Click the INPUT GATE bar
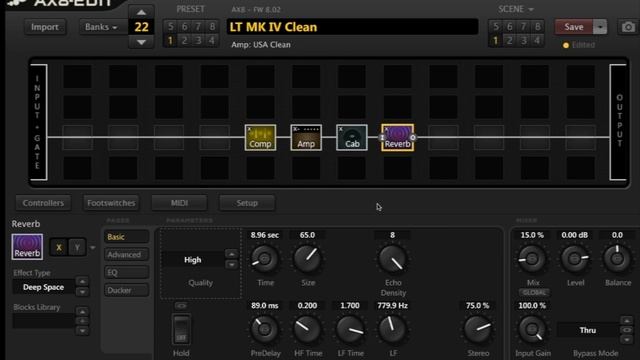Viewport: 640px width, 360px height. [38, 122]
